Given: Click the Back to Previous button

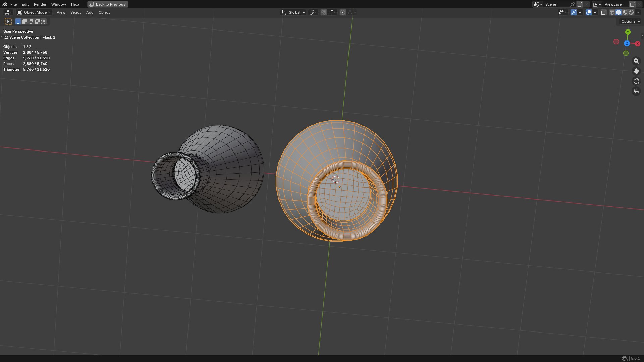Looking at the screenshot, I should (x=108, y=4).
